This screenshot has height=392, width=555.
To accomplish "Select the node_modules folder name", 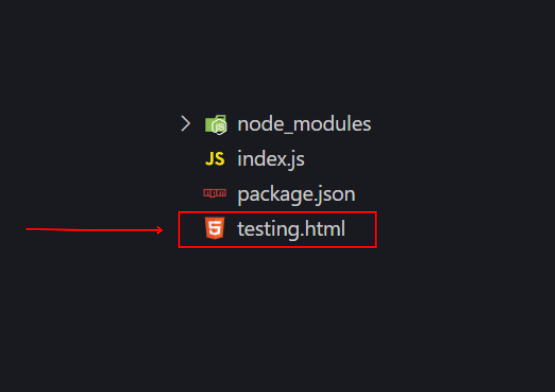I will click(304, 124).
